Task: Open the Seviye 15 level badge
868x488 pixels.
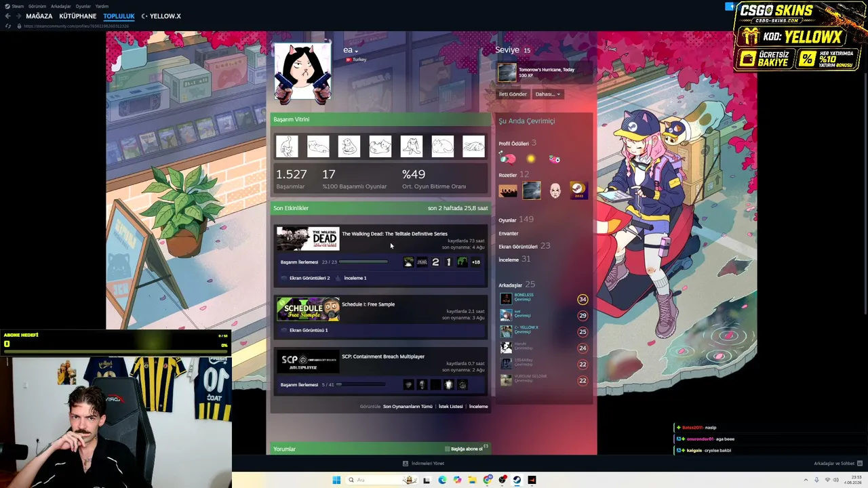Action: pyautogui.click(x=526, y=50)
